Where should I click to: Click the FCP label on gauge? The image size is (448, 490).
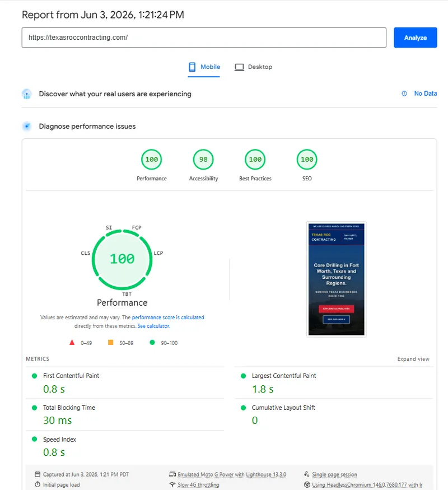(137, 227)
